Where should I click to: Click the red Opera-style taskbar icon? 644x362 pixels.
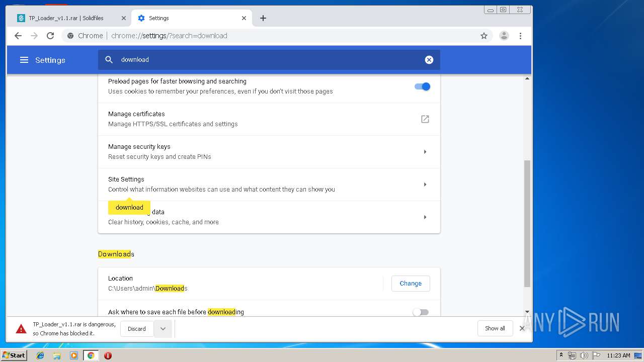pyautogui.click(x=108, y=355)
